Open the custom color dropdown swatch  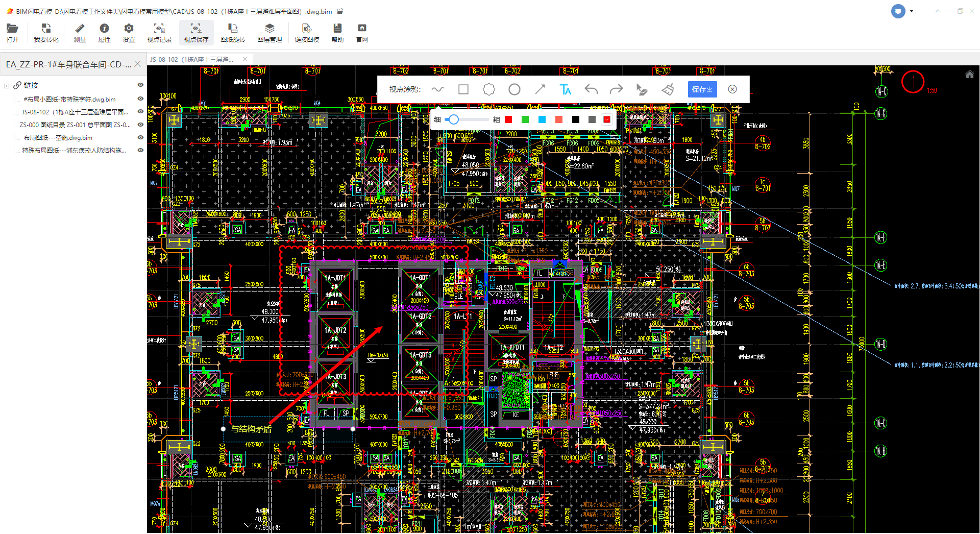(x=607, y=119)
